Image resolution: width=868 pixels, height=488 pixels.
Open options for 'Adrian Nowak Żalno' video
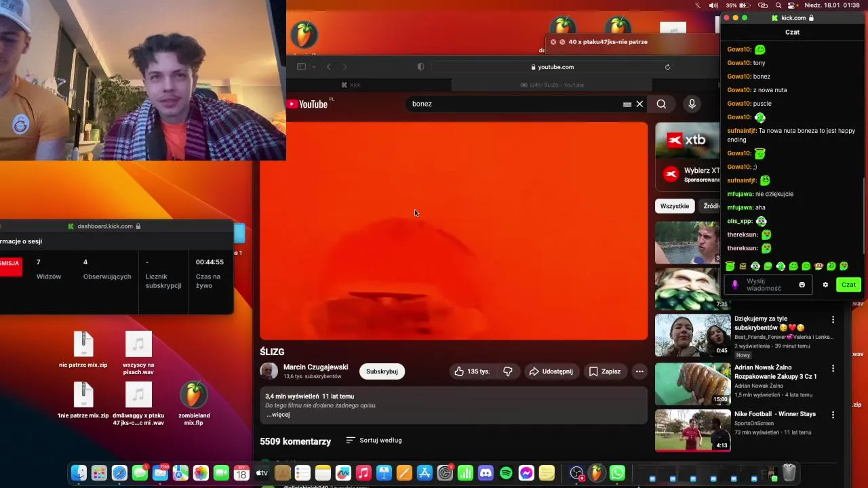(833, 368)
